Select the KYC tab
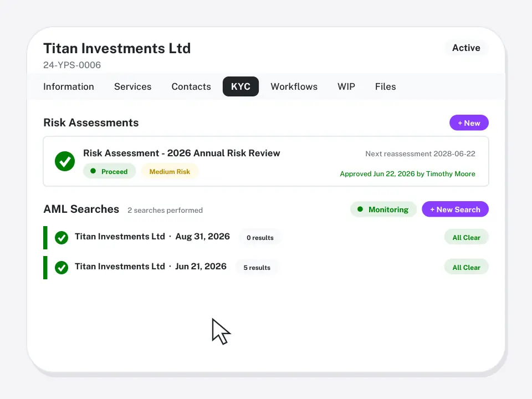This screenshot has width=532, height=399. pyautogui.click(x=241, y=86)
